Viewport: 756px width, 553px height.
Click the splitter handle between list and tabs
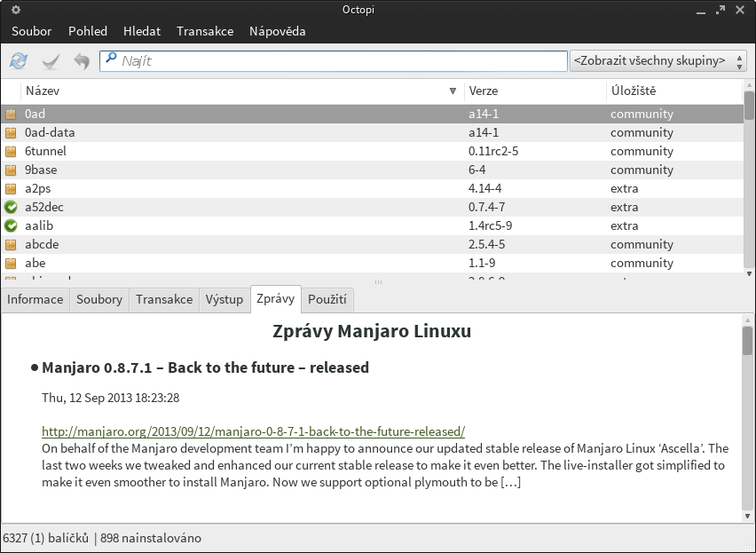378,282
